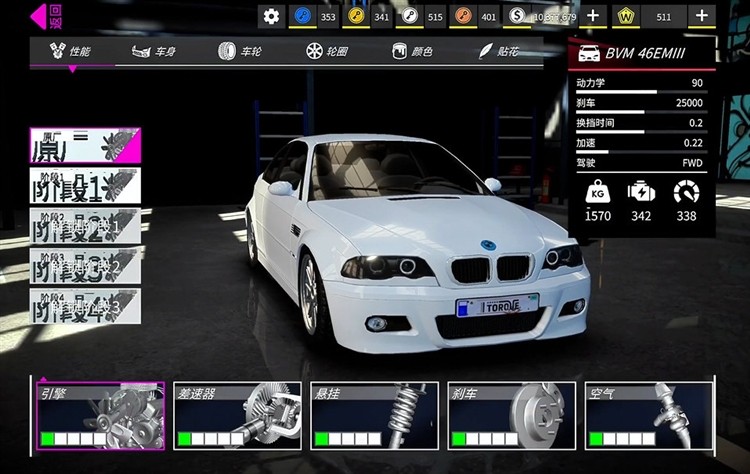This screenshot has height=474, width=750.
Task: Open settings with the gear icon
Action: 271,17
